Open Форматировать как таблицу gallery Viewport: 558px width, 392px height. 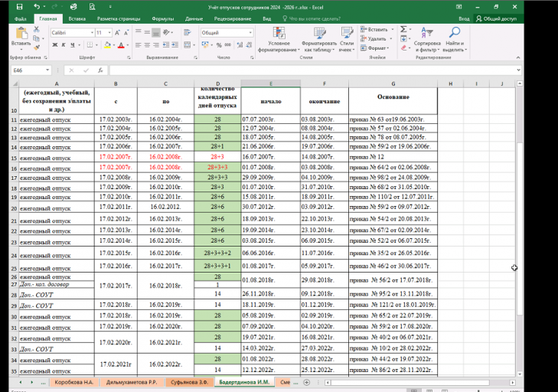click(x=319, y=40)
